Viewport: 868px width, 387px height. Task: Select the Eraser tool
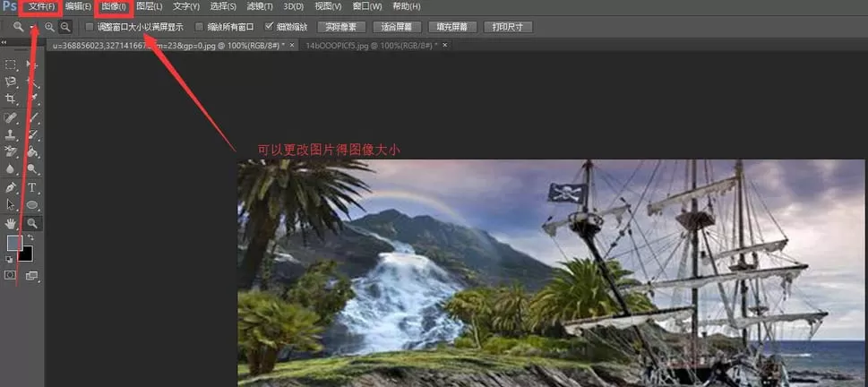coord(10,151)
